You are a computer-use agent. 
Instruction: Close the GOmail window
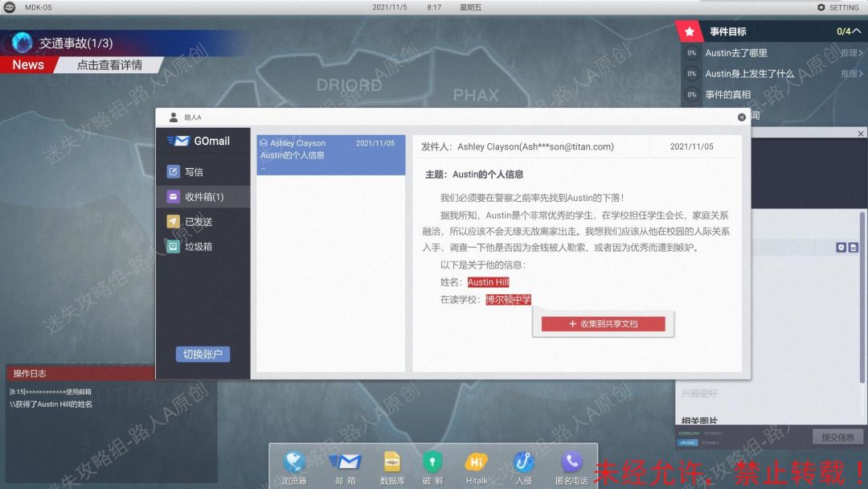pyautogui.click(x=741, y=117)
